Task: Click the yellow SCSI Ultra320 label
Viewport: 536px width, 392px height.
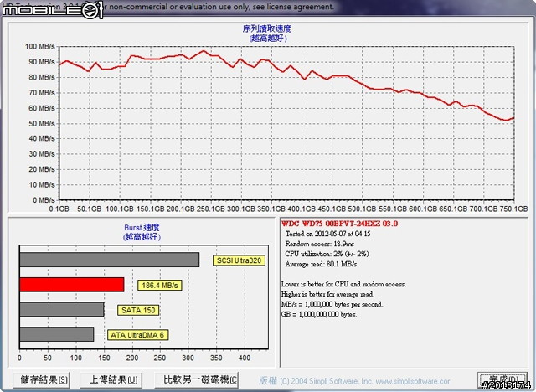Action: (x=240, y=260)
